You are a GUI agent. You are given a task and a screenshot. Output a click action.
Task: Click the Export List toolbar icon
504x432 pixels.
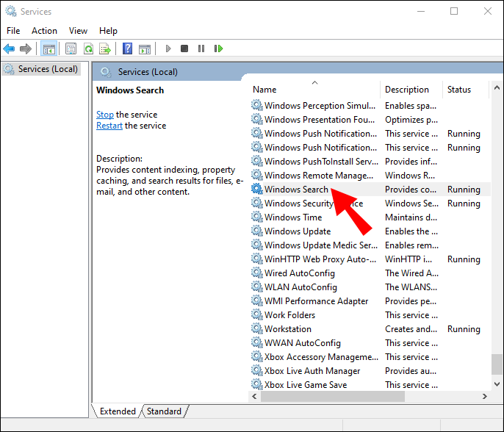(105, 48)
